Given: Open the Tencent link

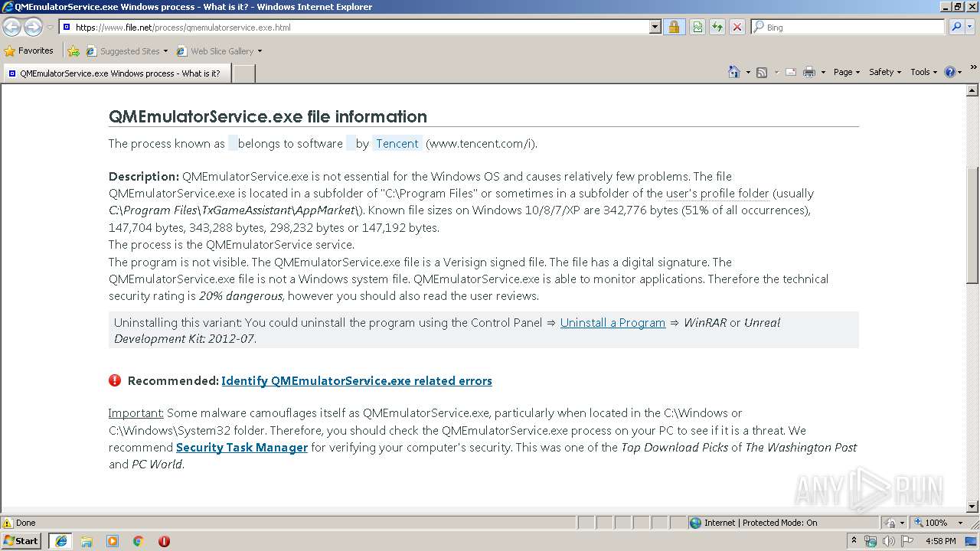Looking at the screenshot, I should (x=397, y=143).
